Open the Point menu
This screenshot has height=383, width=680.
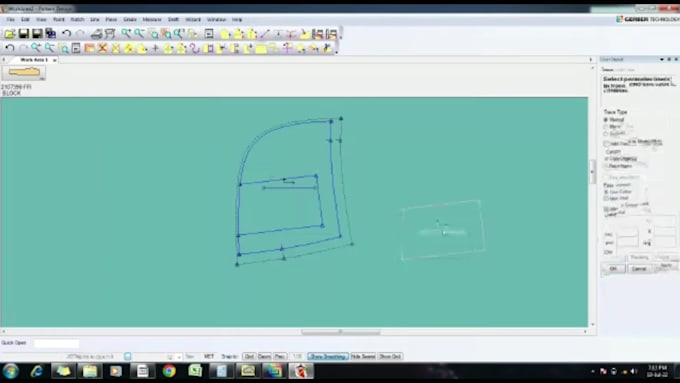59,20
